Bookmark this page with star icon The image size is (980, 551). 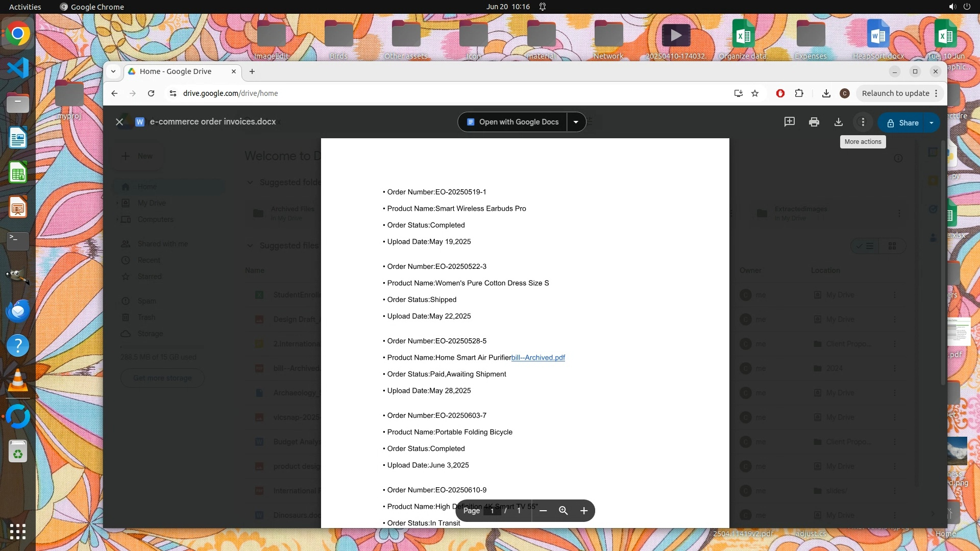pyautogui.click(x=755, y=93)
